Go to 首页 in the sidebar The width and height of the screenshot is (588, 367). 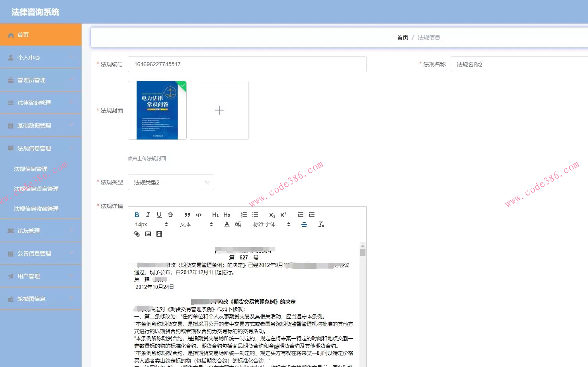[23, 35]
